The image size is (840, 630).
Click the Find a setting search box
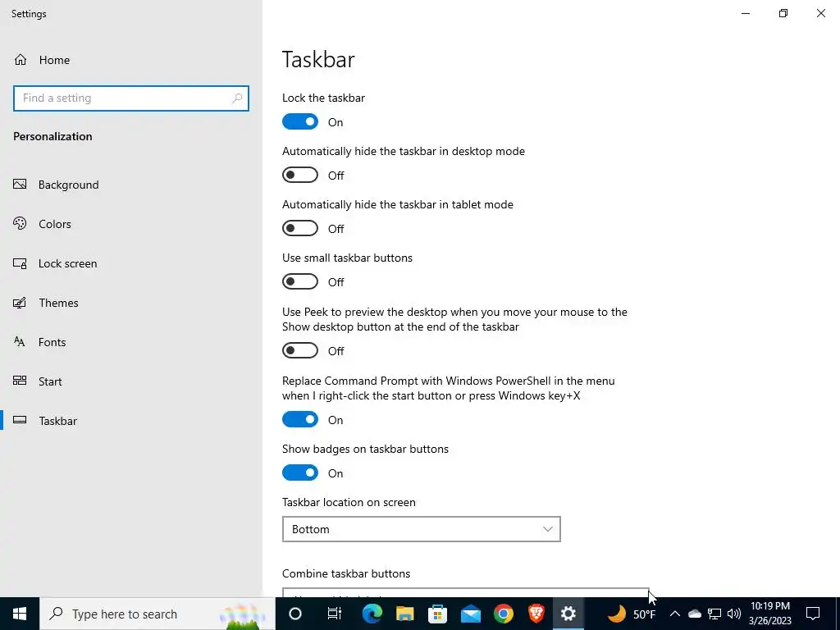tap(131, 98)
